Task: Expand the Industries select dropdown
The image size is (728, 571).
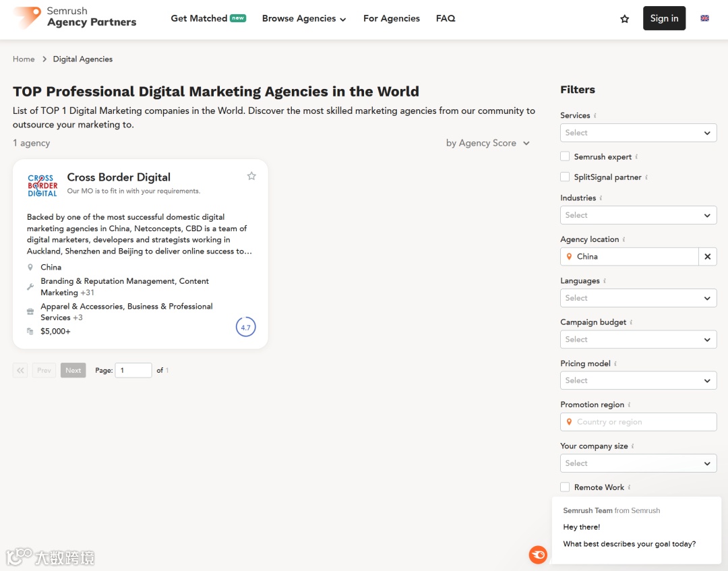Action: pyautogui.click(x=638, y=215)
